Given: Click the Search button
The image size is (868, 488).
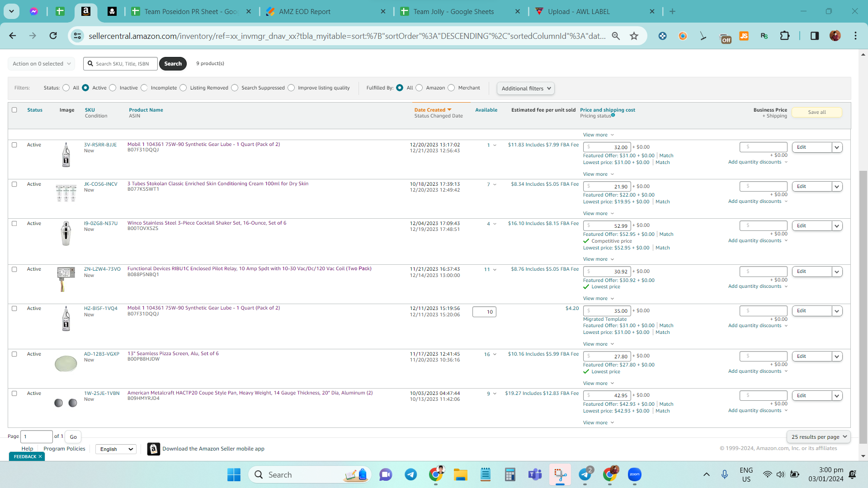Looking at the screenshot, I should tap(173, 64).
